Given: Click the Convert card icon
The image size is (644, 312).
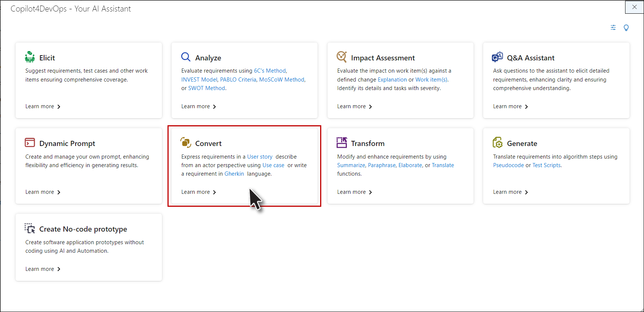Looking at the screenshot, I should click(x=186, y=143).
